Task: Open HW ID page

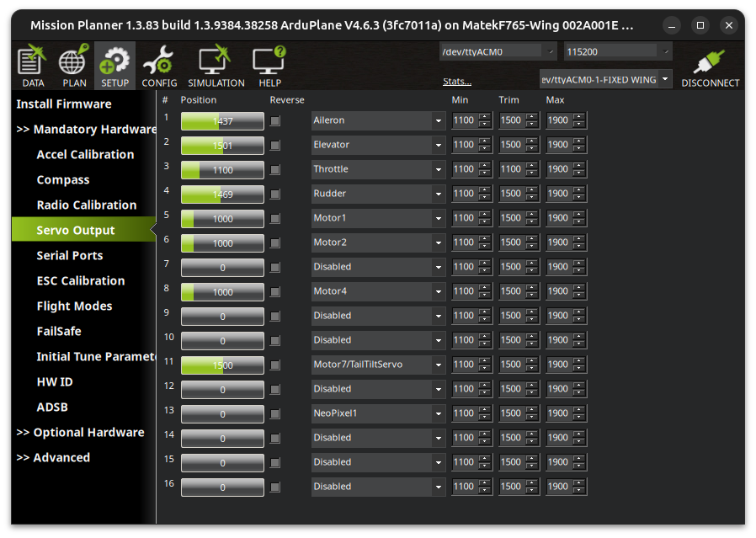Action: tap(55, 381)
